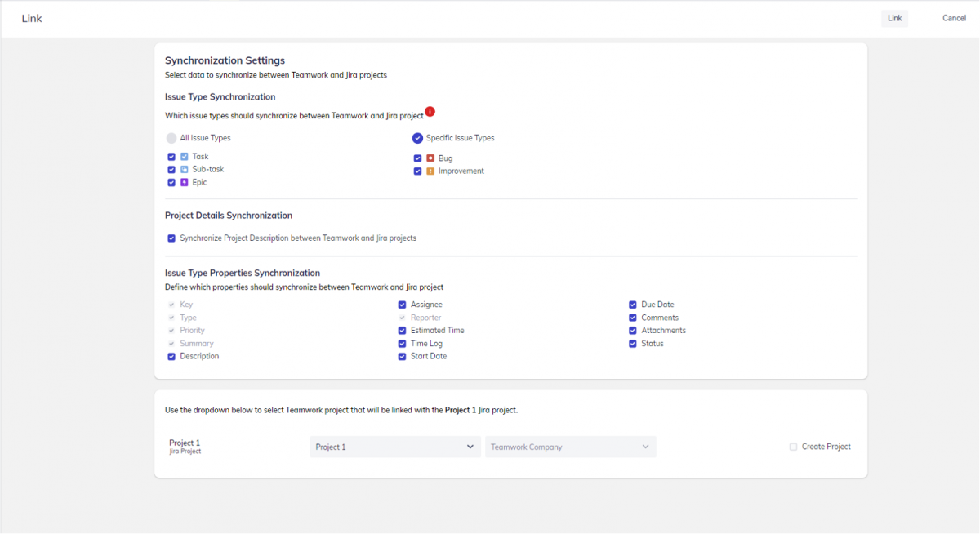Click the orange Improvement issue type icon
This screenshot has height=534, width=980.
click(430, 171)
